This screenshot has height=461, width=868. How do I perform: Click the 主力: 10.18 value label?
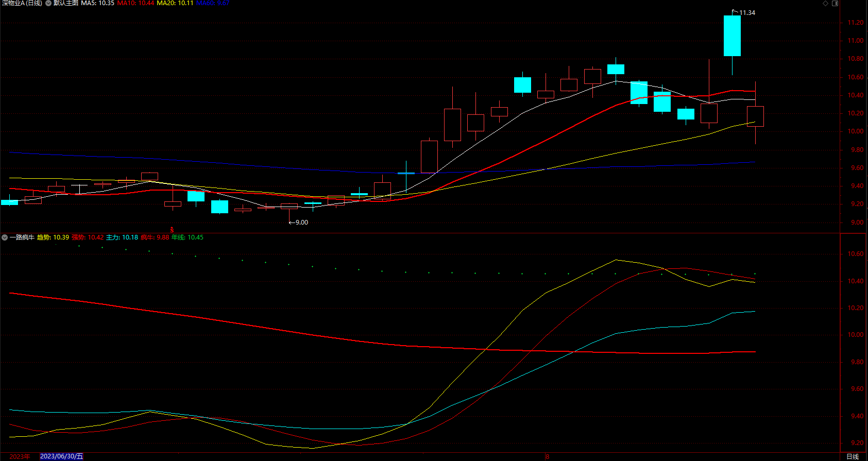(x=122, y=237)
